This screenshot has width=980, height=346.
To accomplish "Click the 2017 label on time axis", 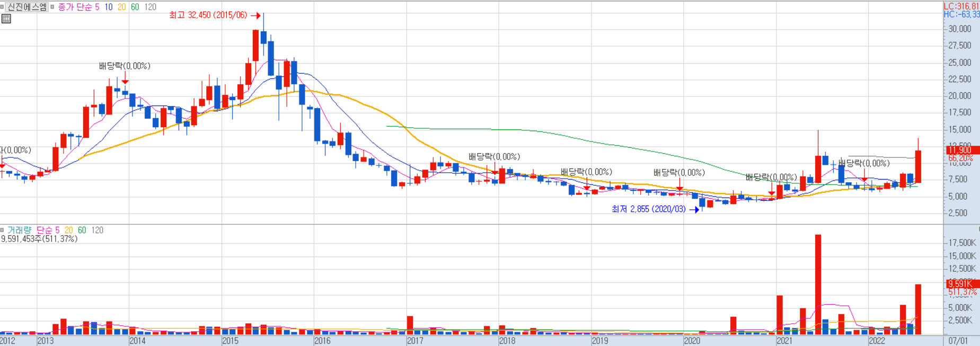I will 415,341.
